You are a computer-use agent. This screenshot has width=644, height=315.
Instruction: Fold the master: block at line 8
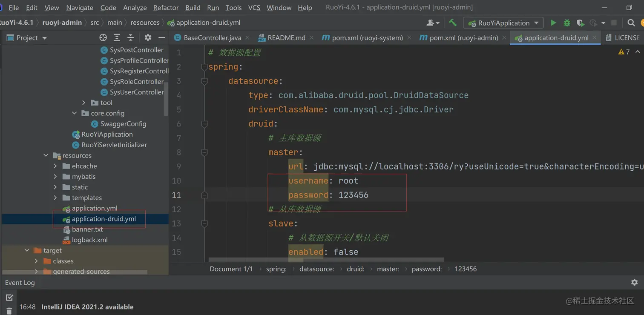pyautogui.click(x=204, y=152)
